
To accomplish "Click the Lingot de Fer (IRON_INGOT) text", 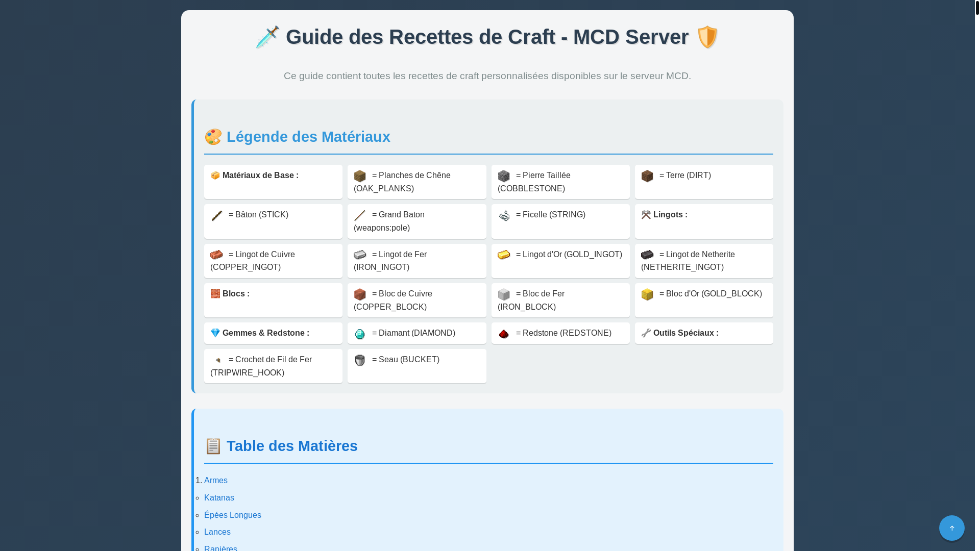I will tap(390, 261).
